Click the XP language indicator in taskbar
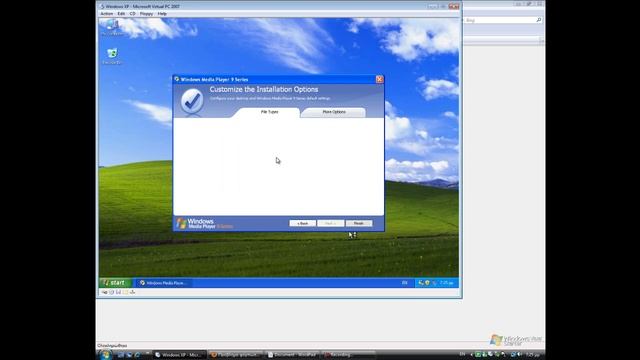 pos(404,283)
